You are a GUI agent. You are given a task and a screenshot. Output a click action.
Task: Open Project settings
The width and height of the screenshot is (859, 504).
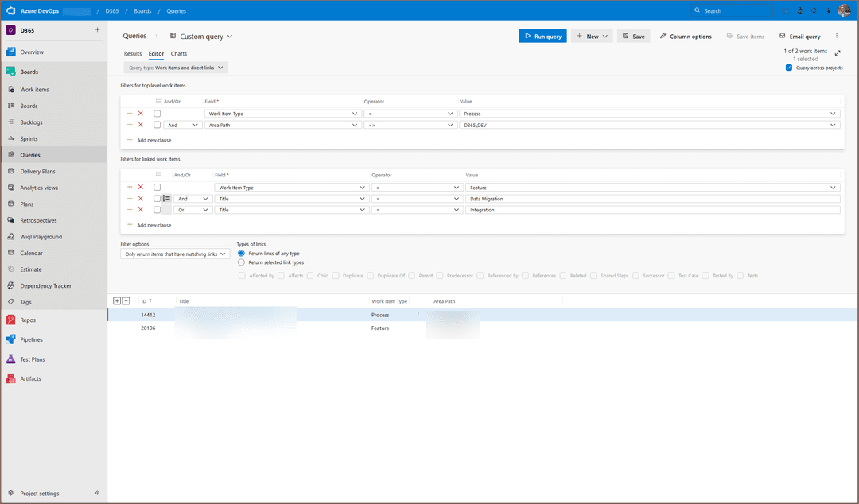click(x=40, y=493)
